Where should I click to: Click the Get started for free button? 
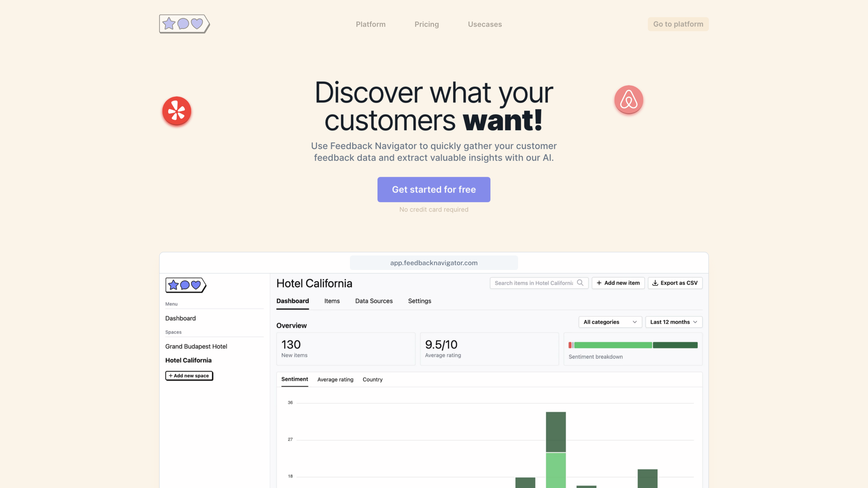pyautogui.click(x=434, y=189)
